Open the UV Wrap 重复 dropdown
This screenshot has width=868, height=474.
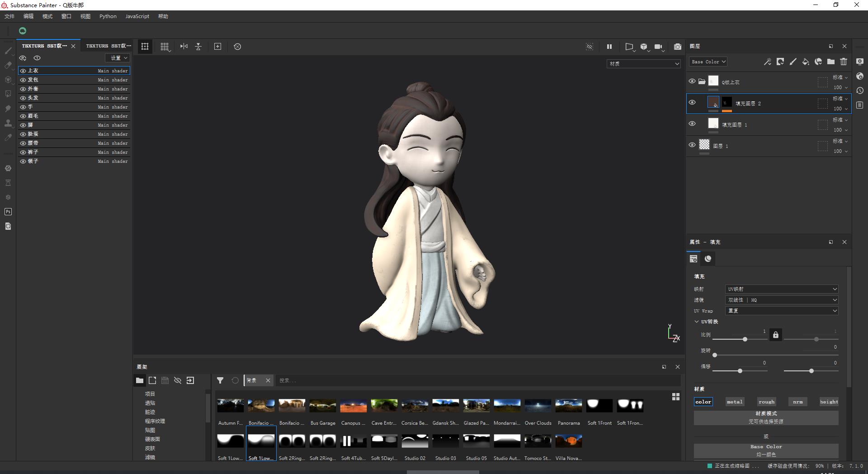pos(782,311)
